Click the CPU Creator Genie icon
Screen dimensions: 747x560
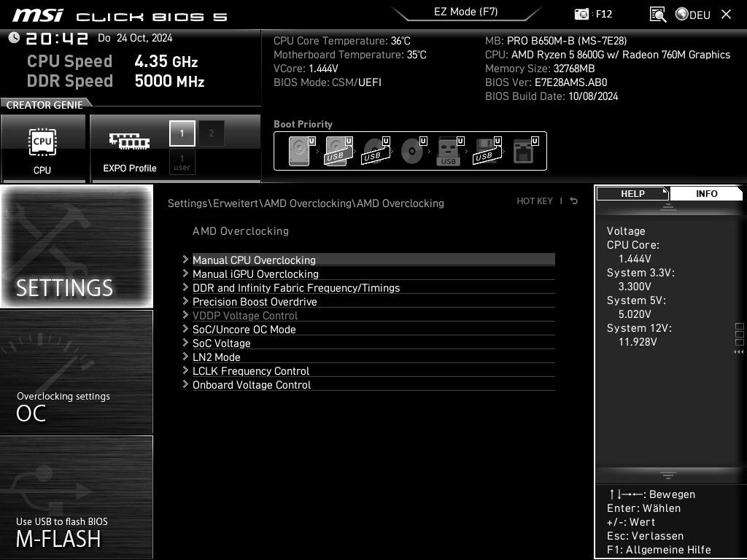42,142
